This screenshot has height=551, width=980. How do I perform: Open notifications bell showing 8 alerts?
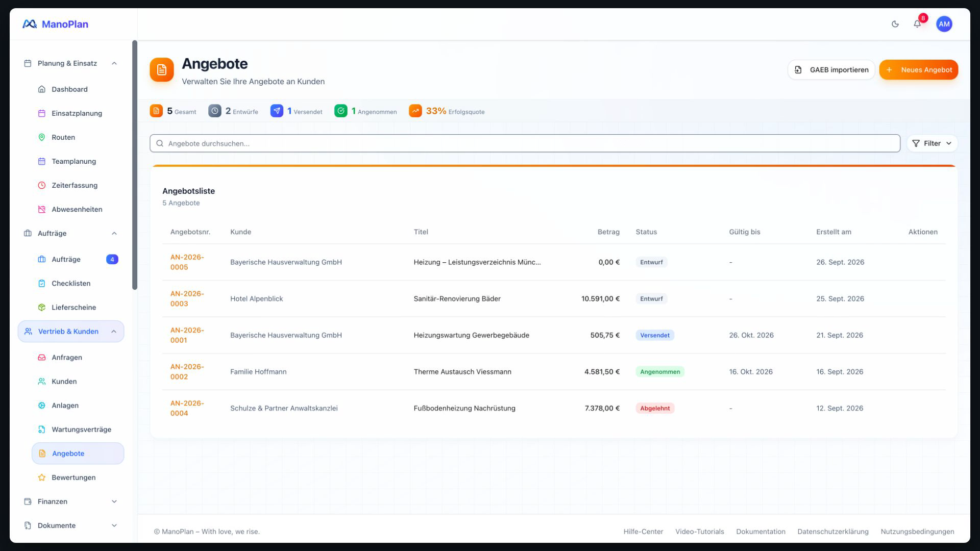coord(917,24)
